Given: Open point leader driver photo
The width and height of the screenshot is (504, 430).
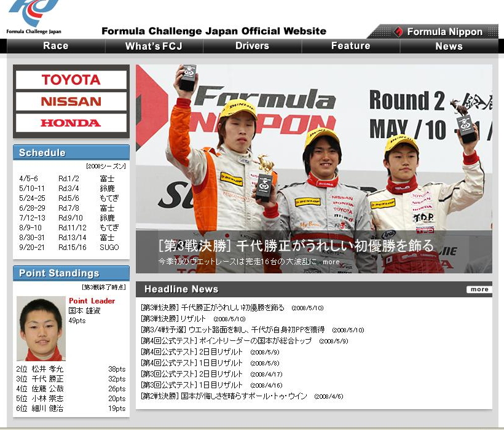Looking at the screenshot, I should (41, 329).
